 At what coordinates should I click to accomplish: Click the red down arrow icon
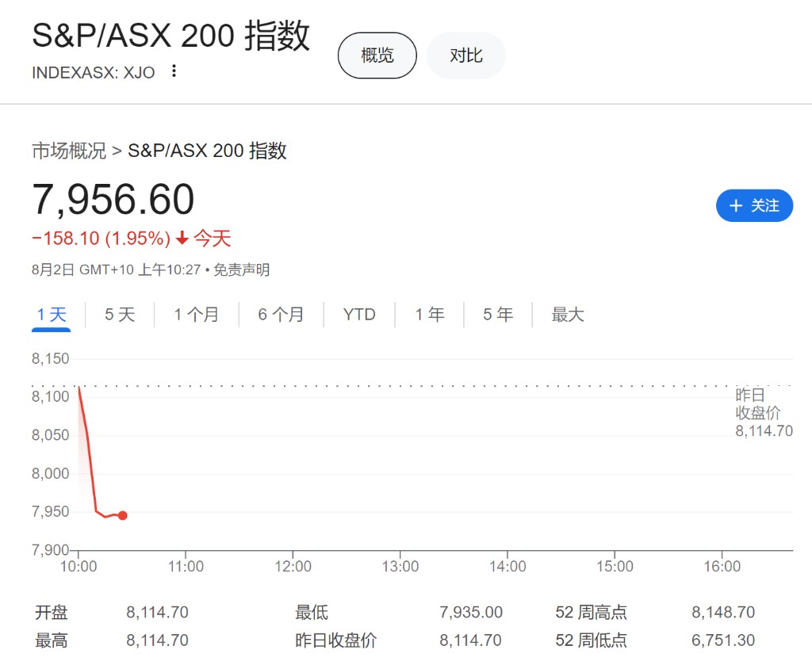182,238
